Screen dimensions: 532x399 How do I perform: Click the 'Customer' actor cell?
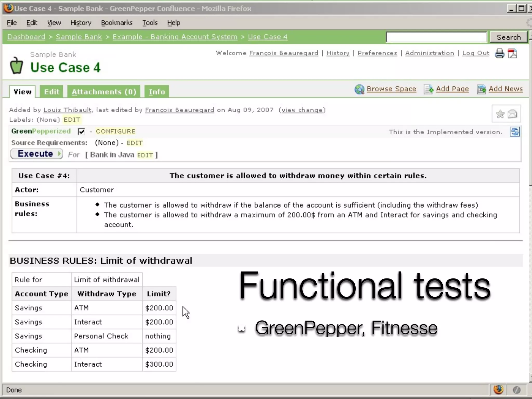(298, 190)
